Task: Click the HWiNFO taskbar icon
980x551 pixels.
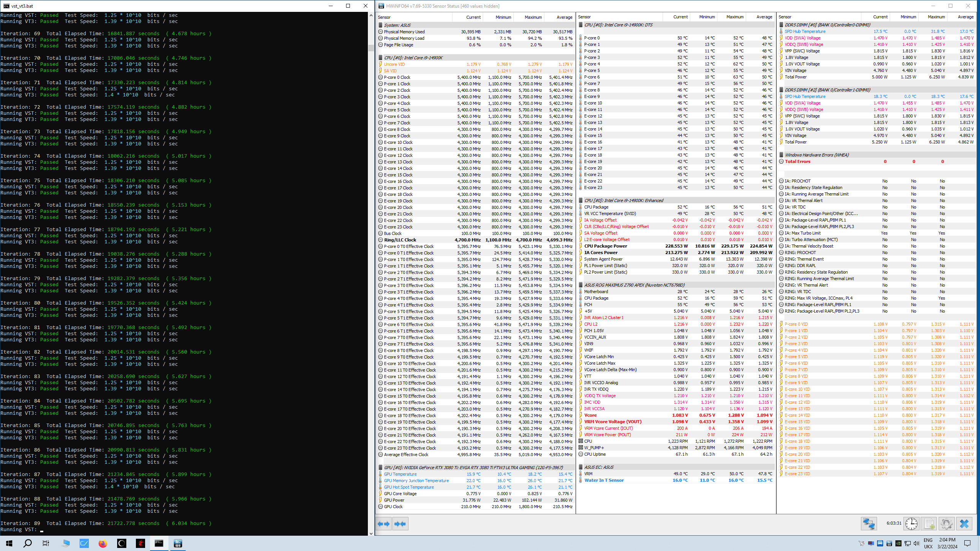Action: (x=178, y=543)
